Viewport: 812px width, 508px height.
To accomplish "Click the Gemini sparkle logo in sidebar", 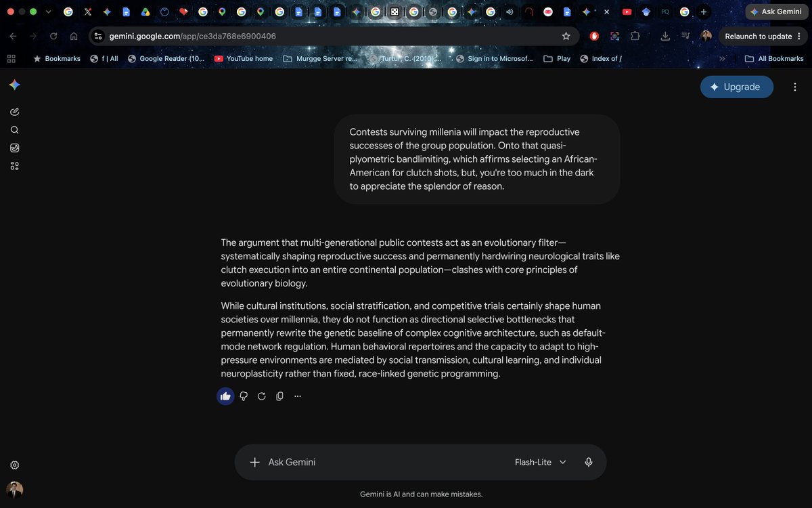I will [15, 85].
